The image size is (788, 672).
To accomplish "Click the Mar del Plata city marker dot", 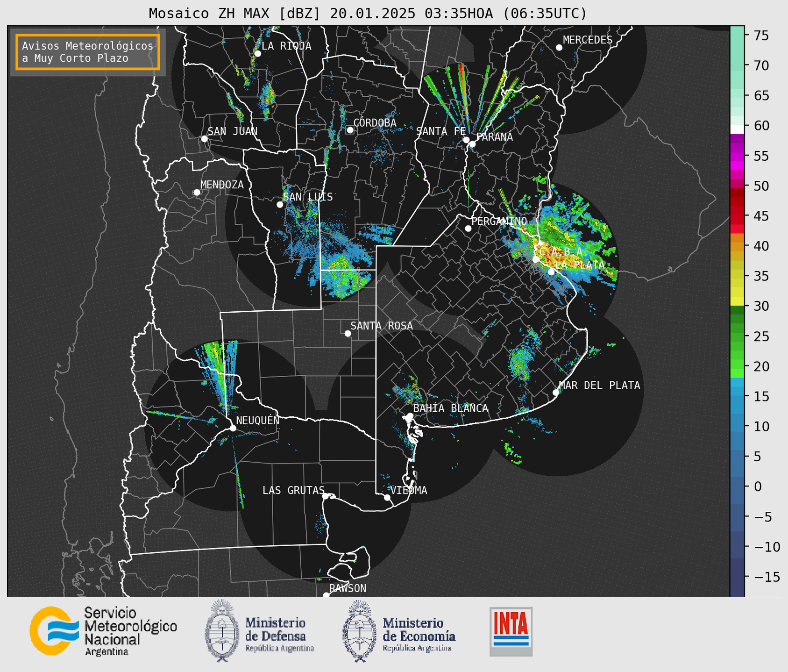I will 556,393.
